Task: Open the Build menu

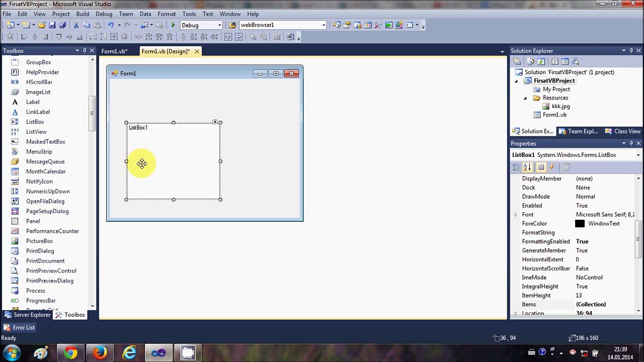Action: point(83,14)
